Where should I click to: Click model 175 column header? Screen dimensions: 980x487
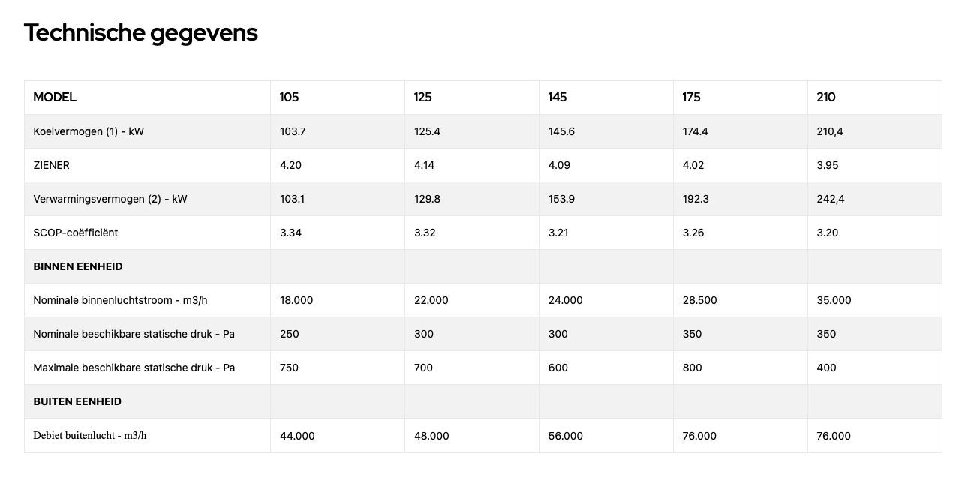691,98
